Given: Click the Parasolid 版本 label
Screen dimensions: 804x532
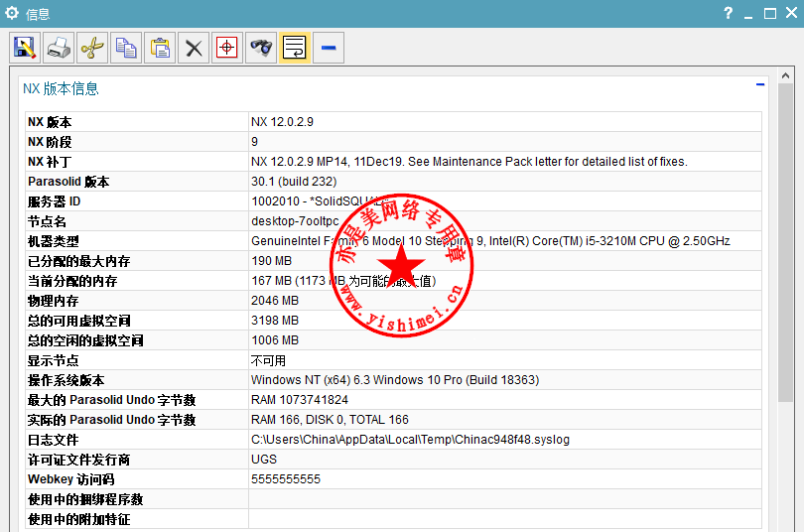Looking at the screenshot, I should [68, 182].
